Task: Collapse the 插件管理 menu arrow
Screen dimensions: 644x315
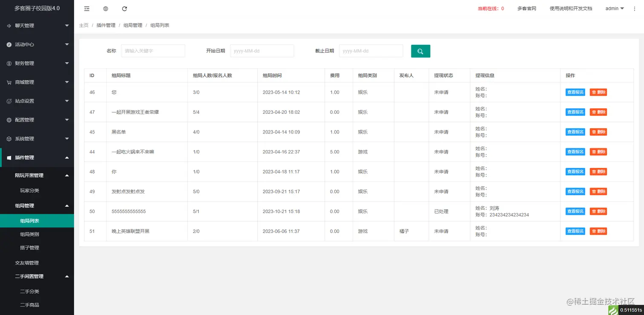Action: click(67, 158)
